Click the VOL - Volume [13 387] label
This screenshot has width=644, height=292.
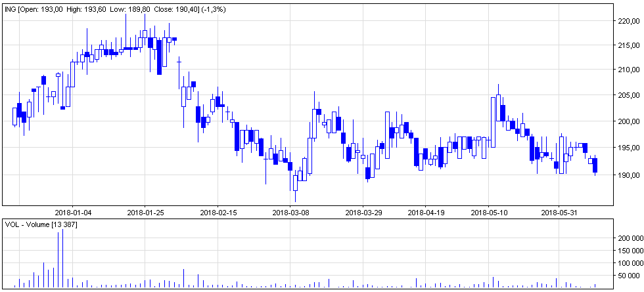[x=41, y=224]
